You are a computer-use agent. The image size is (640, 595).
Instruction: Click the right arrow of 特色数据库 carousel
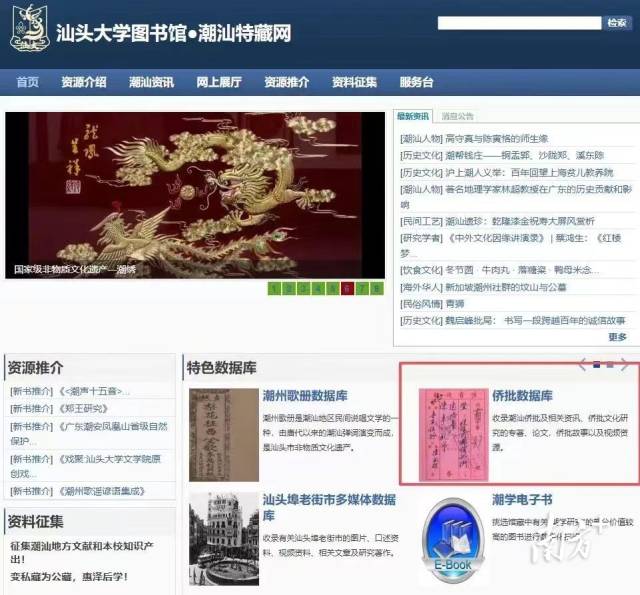coord(624,364)
